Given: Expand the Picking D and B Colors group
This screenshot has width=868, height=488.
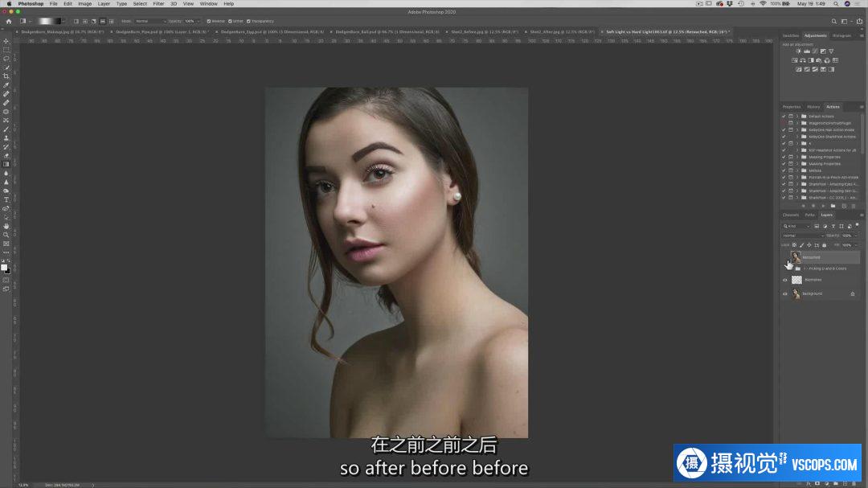Looking at the screenshot, I should 791,269.
